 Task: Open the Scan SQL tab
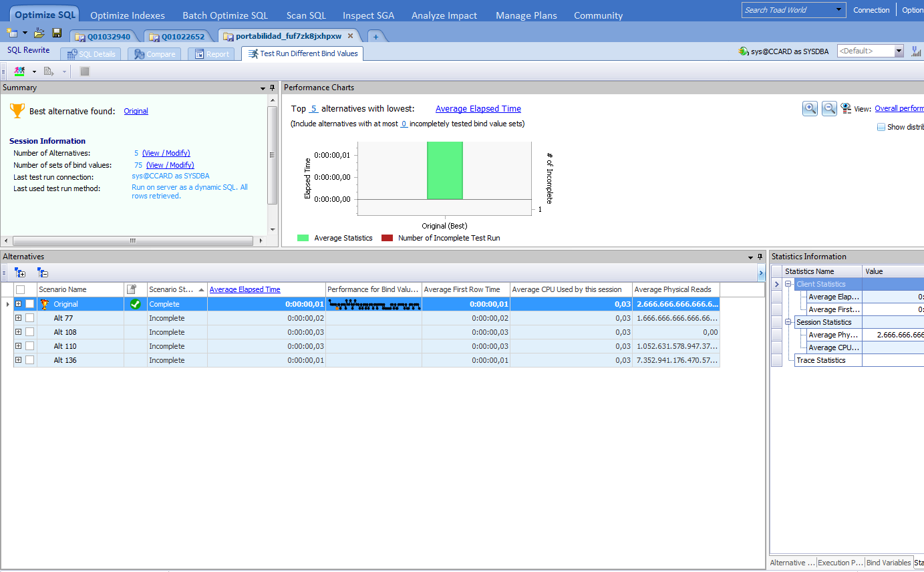point(306,15)
